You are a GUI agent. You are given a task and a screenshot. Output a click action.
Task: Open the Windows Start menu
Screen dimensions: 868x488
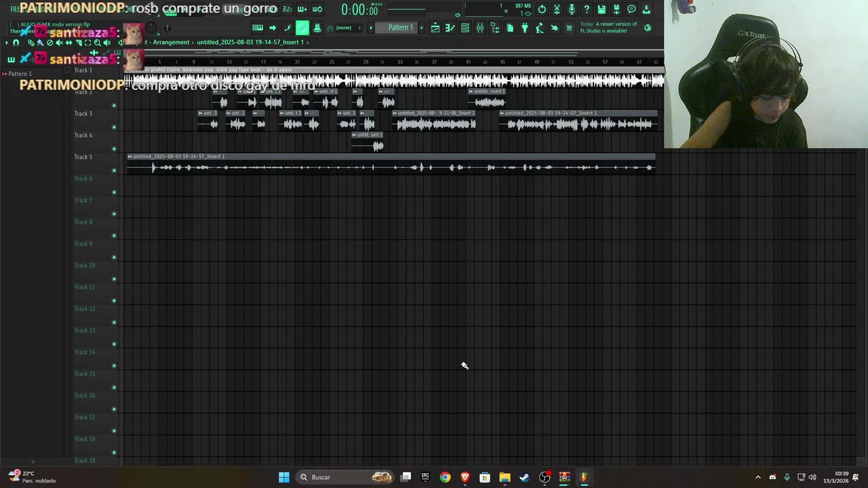coord(284,477)
